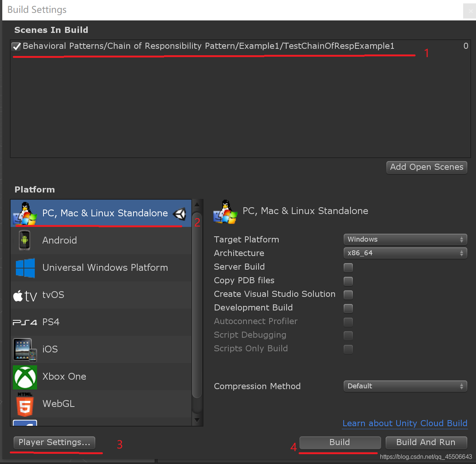Image resolution: width=476 pixels, height=464 pixels.
Task: Click the PS4 logo icon
Action: [25, 323]
